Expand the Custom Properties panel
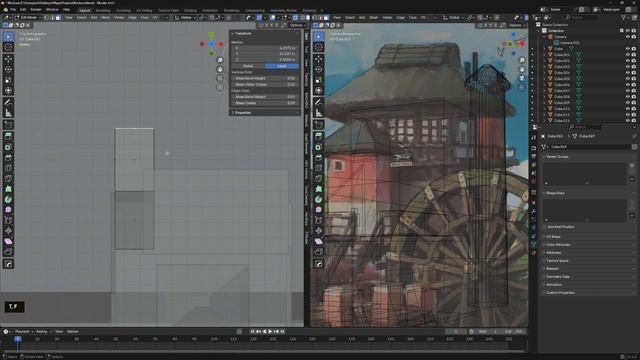 pos(560,293)
